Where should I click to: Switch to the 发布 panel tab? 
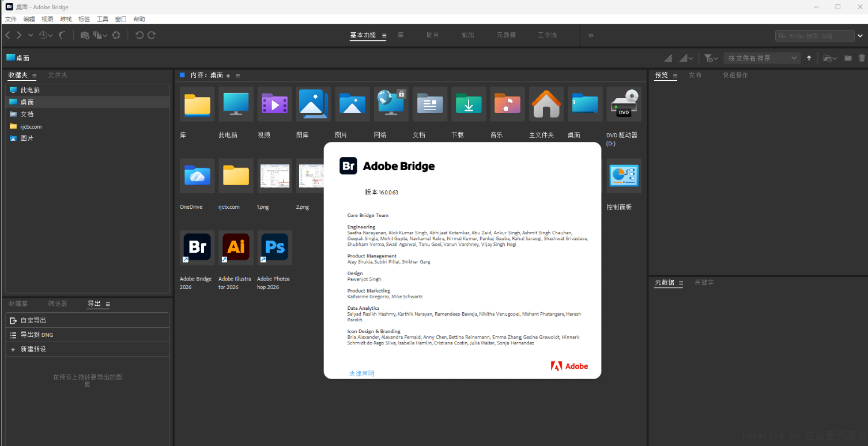(x=695, y=75)
